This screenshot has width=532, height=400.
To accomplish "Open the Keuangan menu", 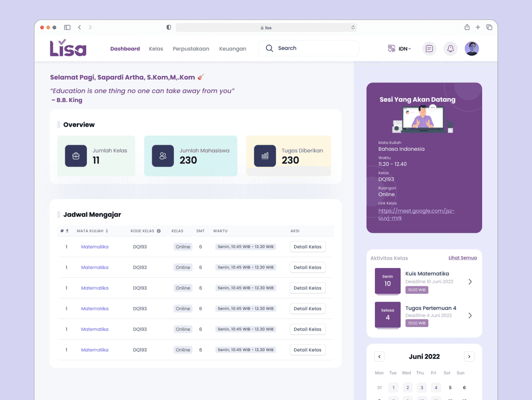I will click(x=233, y=49).
